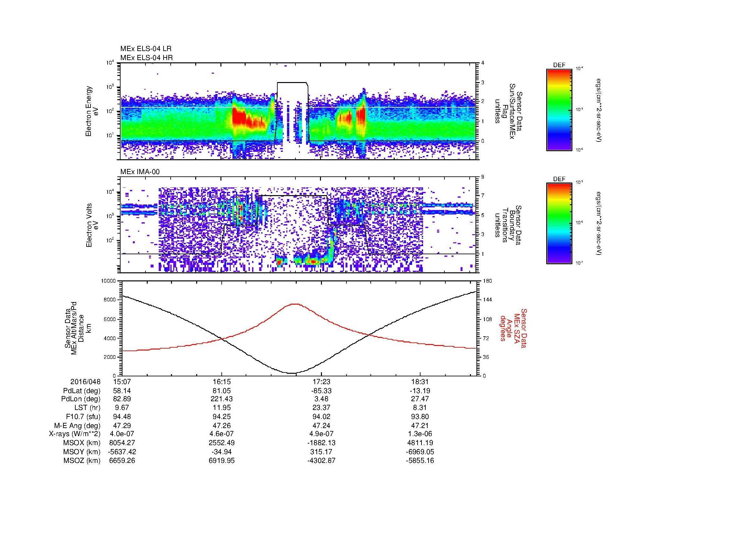The width and height of the screenshot is (756, 534).
Task: Click the PdLat value 81.05
Action: click(x=222, y=391)
